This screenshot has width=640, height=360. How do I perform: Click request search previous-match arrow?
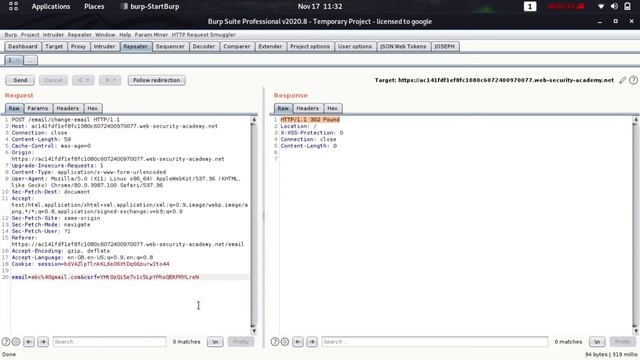pyautogui.click(x=29, y=342)
